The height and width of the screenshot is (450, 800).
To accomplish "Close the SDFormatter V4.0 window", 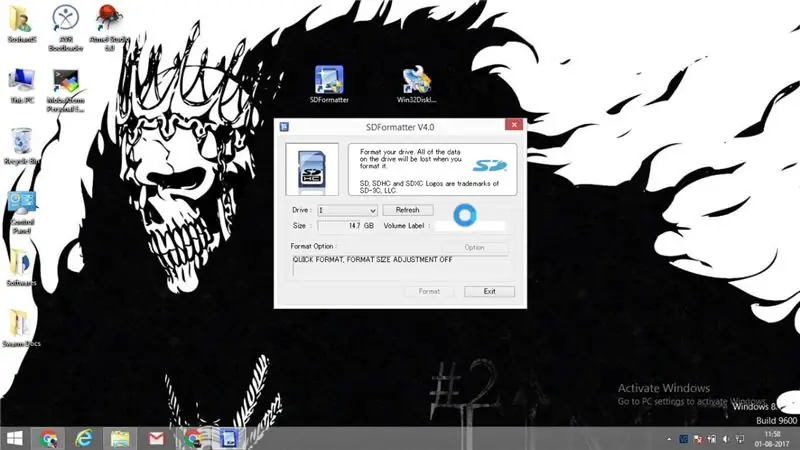I will click(x=514, y=125).
